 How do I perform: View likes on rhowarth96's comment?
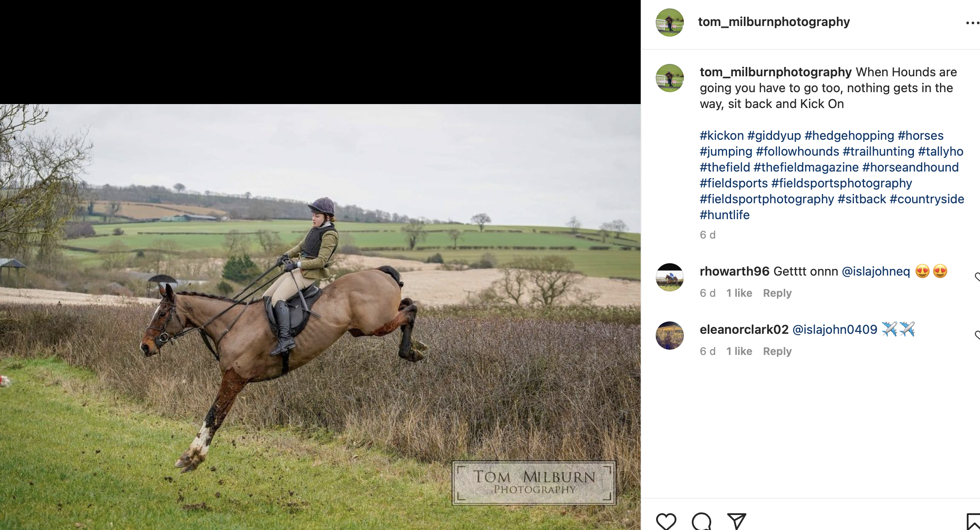tap(739, 293)
